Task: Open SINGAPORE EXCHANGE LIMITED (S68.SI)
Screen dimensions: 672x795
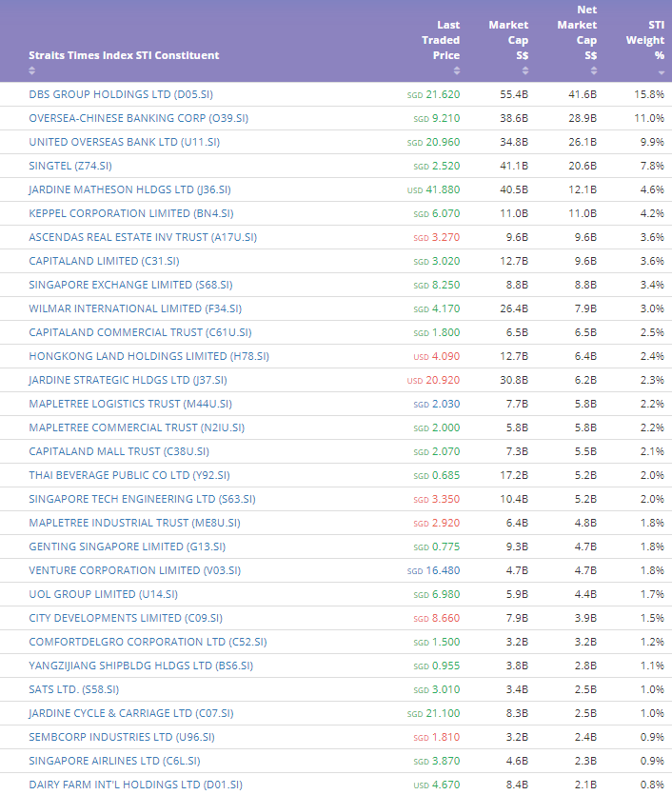Action: click(x=130, y=285)
